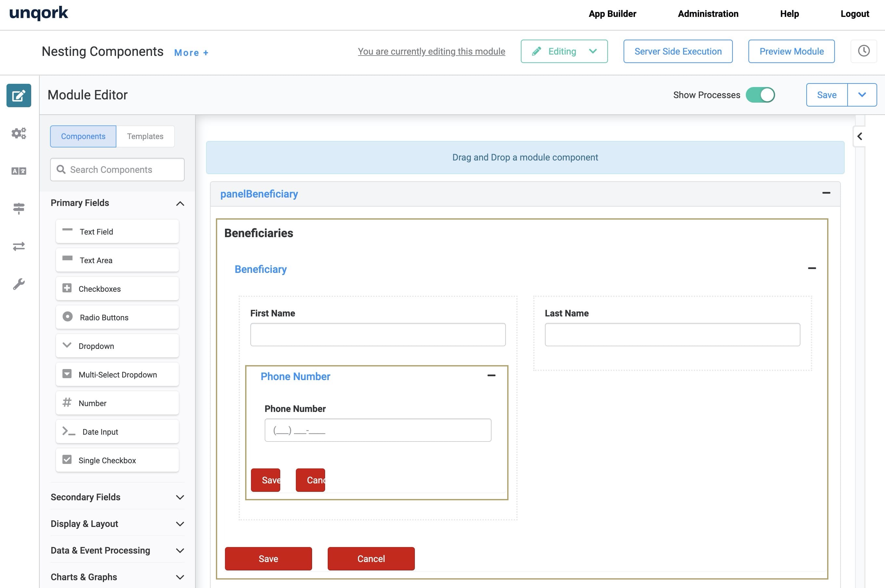Click the Checkboxes component plus icon
The image size is (885, 588).
pos(67,288)
